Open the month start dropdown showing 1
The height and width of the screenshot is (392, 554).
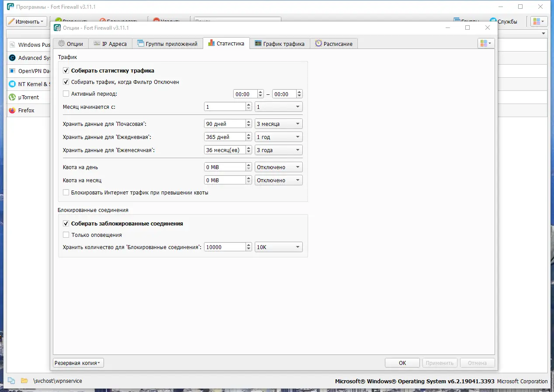pyautogui.click(x=278, y=107)
